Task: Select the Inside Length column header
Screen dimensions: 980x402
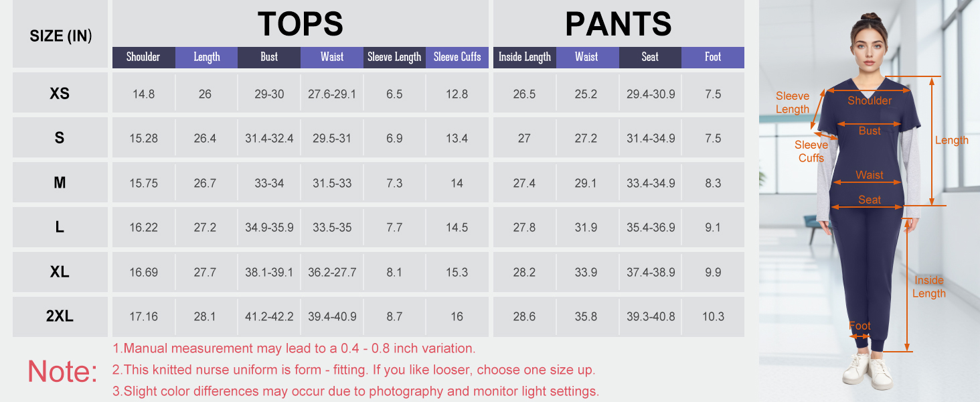Action: click(524, 57)
